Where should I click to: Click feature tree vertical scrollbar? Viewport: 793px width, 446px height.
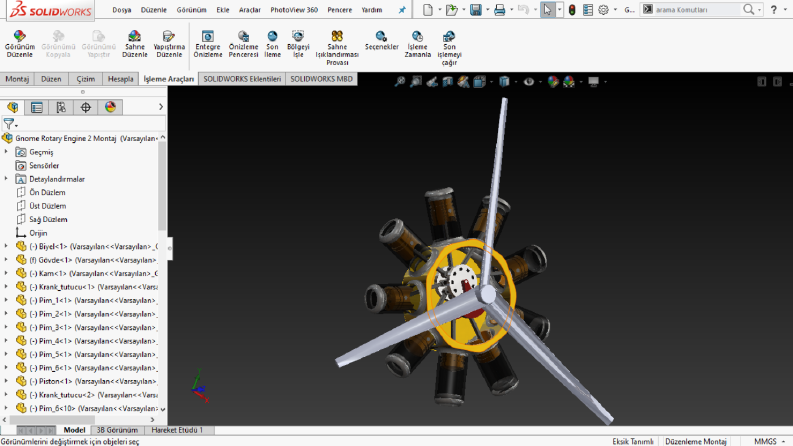(x=162, y=187)
